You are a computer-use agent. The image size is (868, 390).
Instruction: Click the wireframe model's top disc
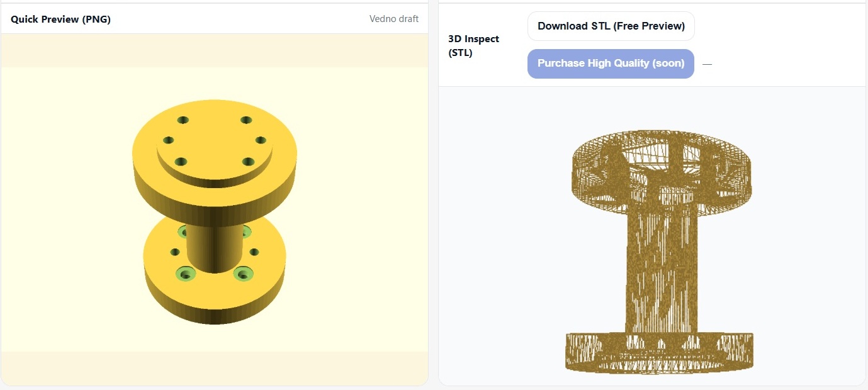[x=661, y=170]
